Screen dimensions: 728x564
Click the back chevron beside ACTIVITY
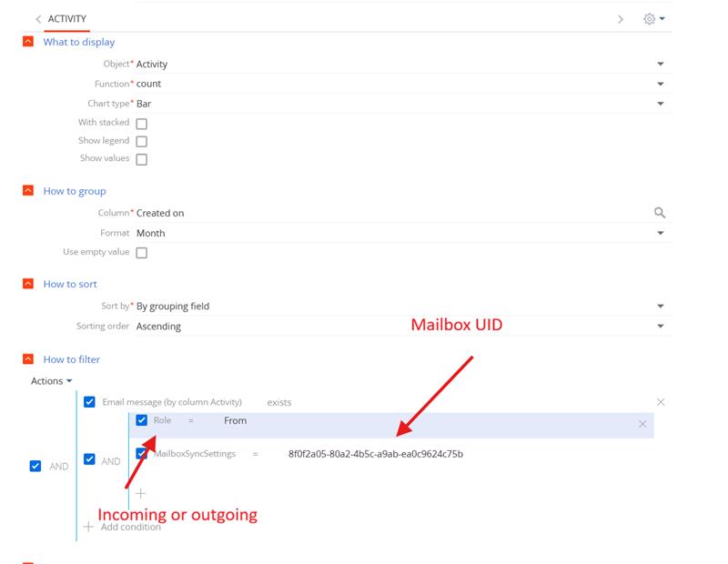pyautogui.click(x=38, y=19)
